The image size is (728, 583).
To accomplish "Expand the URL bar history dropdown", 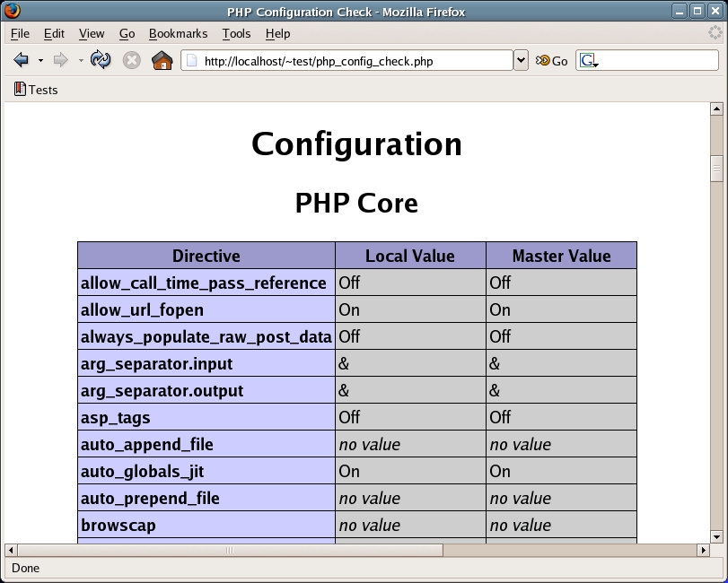I will [521, 60].
